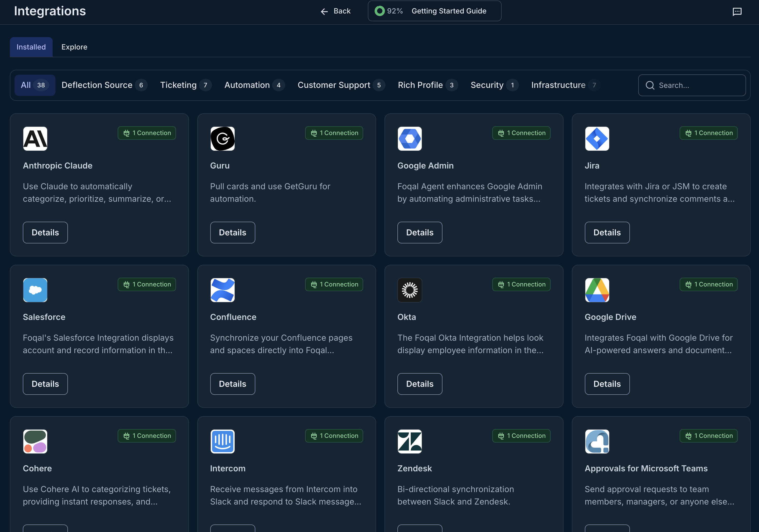Click Salesforce's 1 Connection badge

[147, 284]
